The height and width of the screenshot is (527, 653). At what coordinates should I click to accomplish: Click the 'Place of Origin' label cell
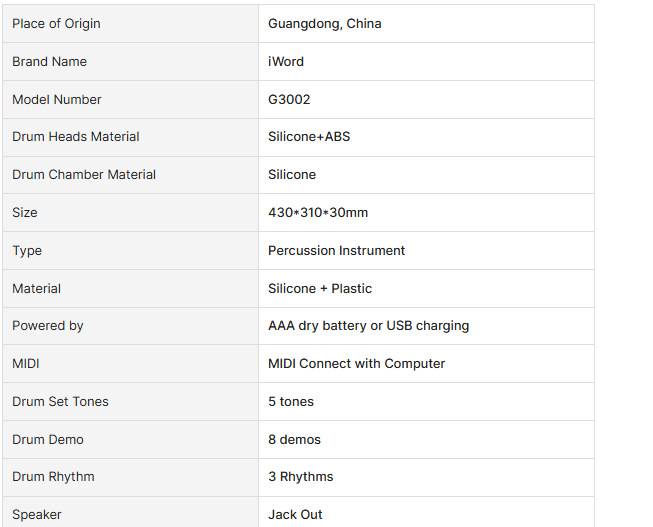click(x=57, y=24)
